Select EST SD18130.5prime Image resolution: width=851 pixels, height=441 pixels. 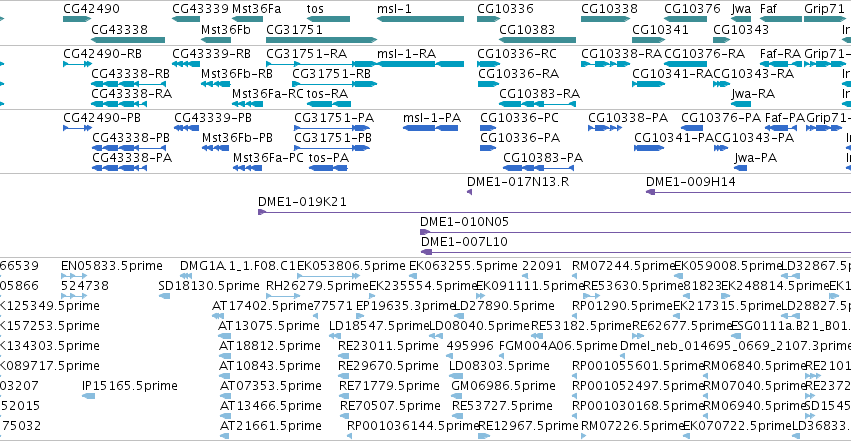click(x=208, y=286)
